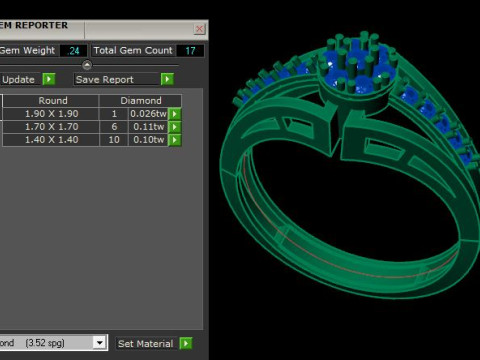Open the material density dropdown
The height and width of the screenshot is (360, 480).
pos(99,343)
